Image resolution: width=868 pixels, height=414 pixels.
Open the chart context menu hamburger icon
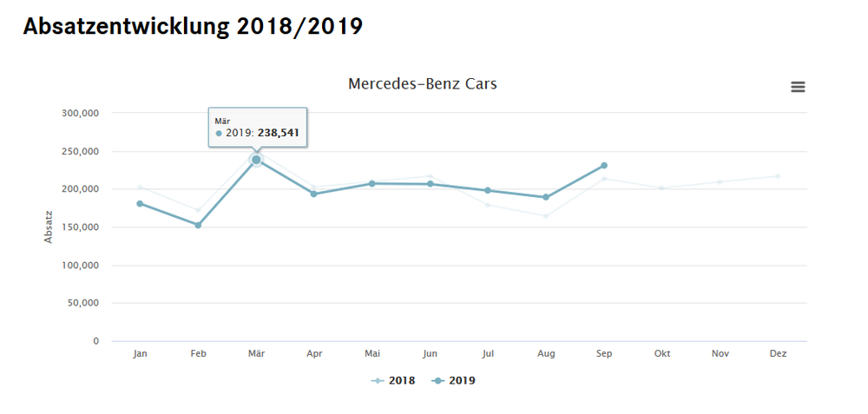point(798,87)
